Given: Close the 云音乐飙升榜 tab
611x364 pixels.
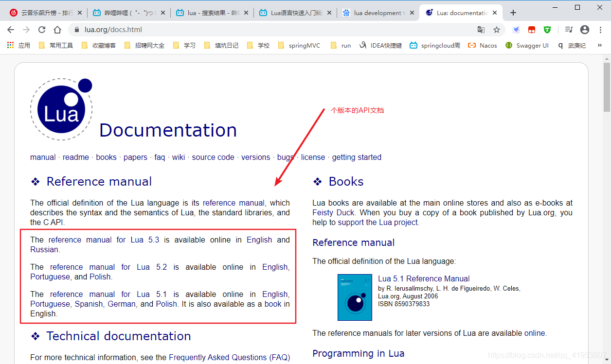Looking at the screenshot, I should click(x=80, y=13).
